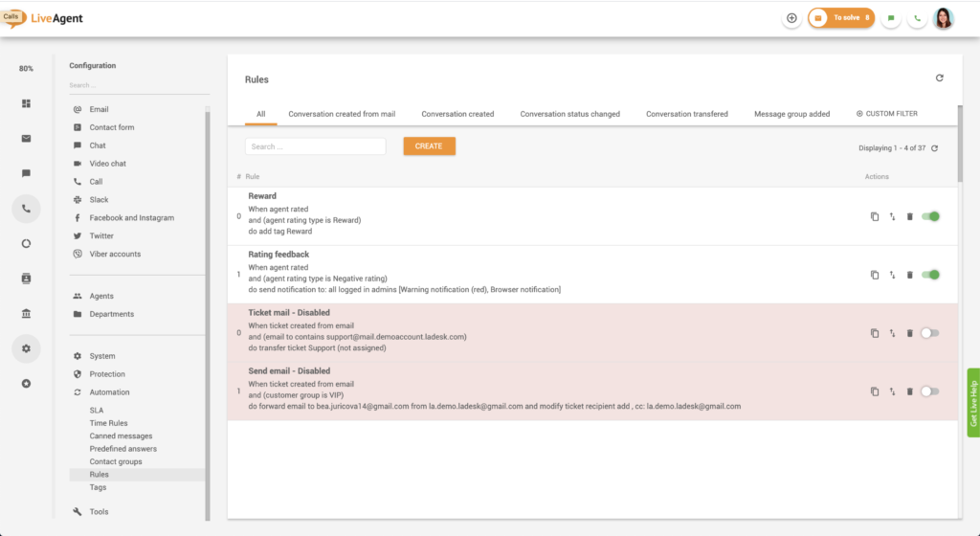Turn off Rating feedback rule toggle

[x=930, y=275]
